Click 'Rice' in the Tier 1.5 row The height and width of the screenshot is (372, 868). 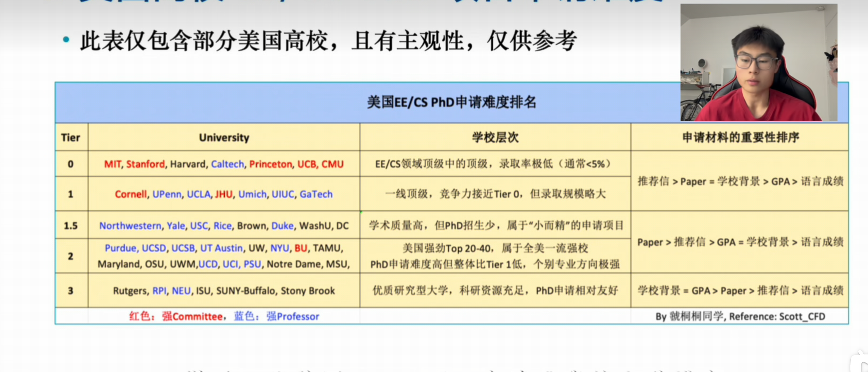(x=223, y=226)
